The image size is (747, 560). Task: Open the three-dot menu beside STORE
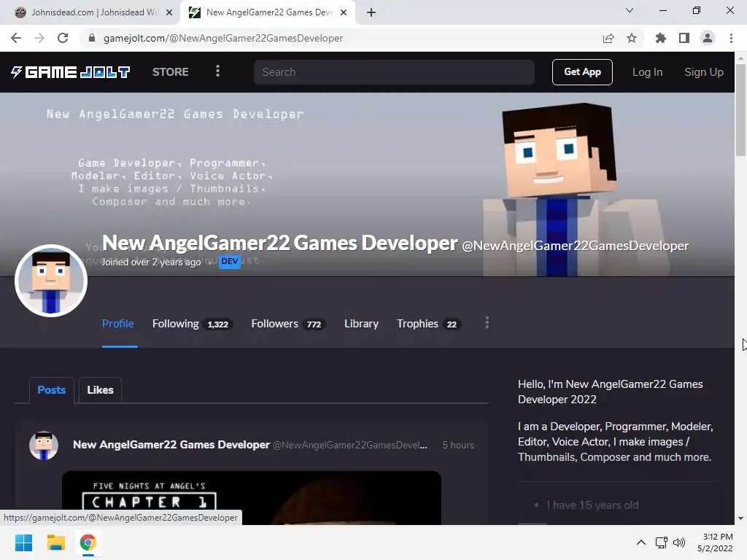(217, 71)
